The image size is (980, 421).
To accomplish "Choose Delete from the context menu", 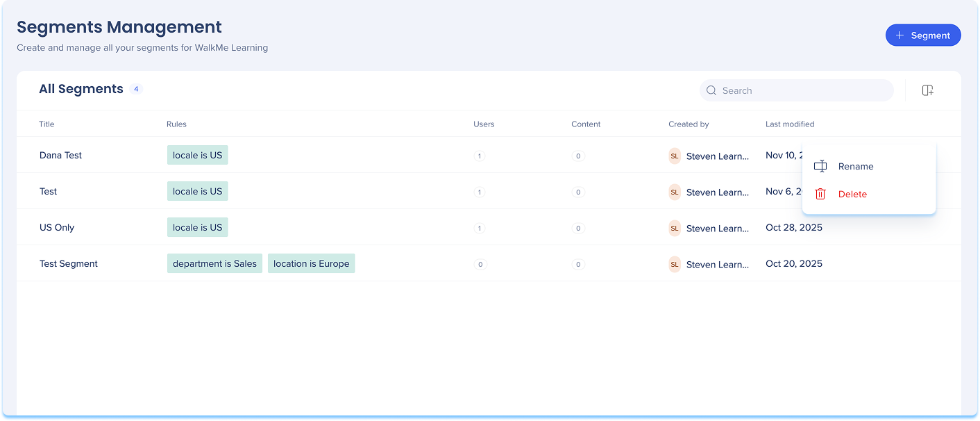I will coord(852,195).
